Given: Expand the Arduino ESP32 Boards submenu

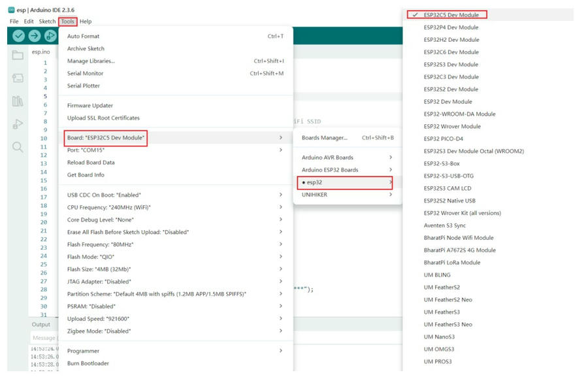Looking at the screenshot, I should tap(348, 170).
